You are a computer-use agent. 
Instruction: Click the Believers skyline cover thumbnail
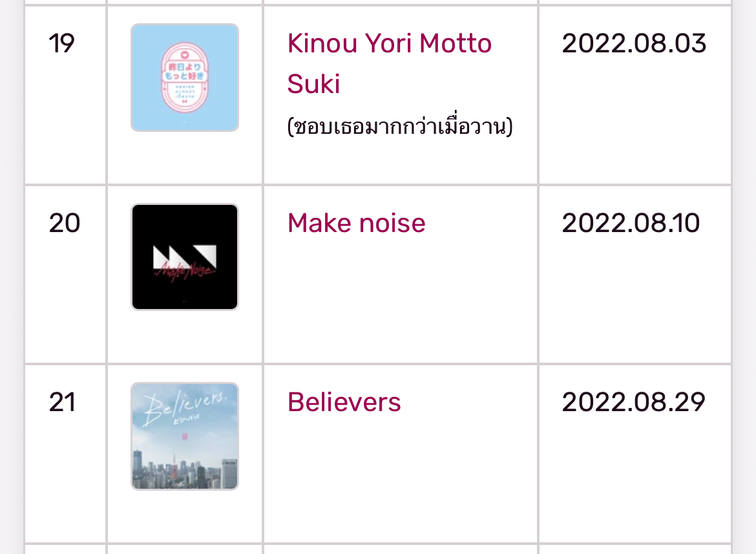(185, 436)
